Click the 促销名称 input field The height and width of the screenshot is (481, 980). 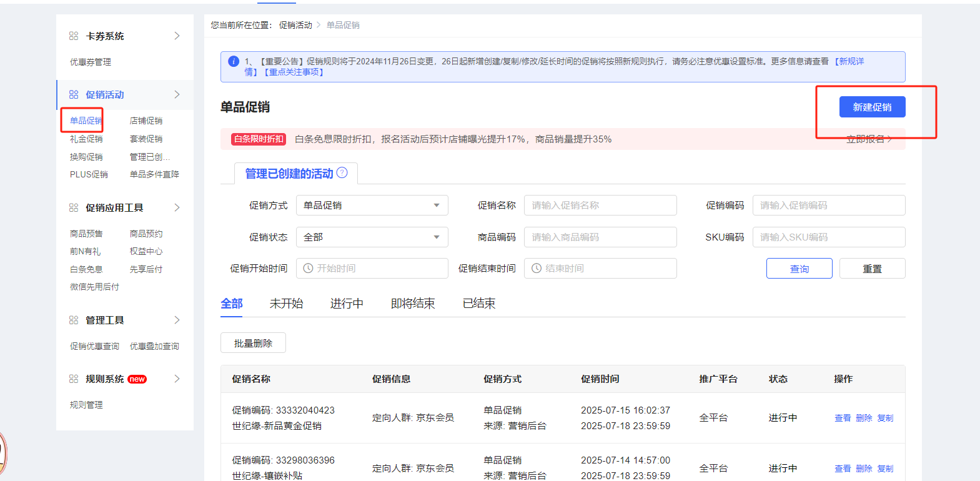tap(600, 206)
